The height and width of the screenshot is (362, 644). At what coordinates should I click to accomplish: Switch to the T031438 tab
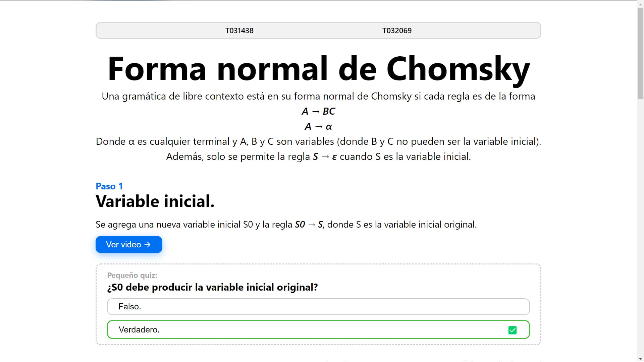pos(239,31)
